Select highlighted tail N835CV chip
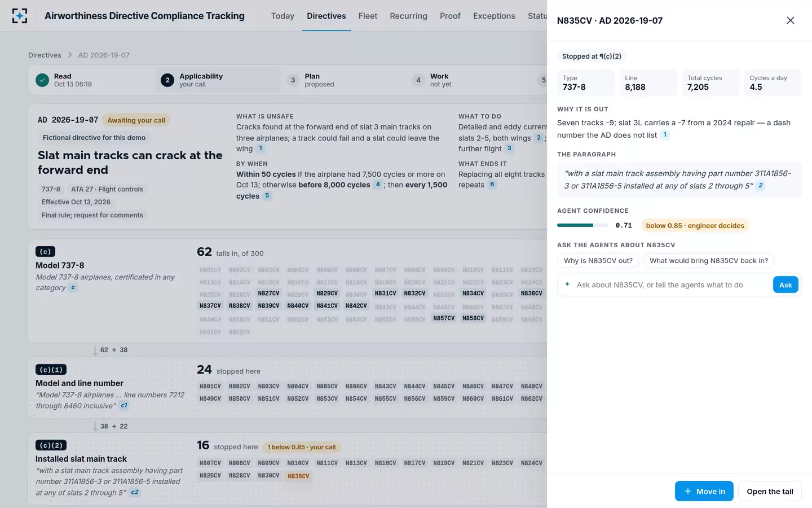The height and width of the screenshot is (508, 812). pyautogui.click(x=298, y=476)
